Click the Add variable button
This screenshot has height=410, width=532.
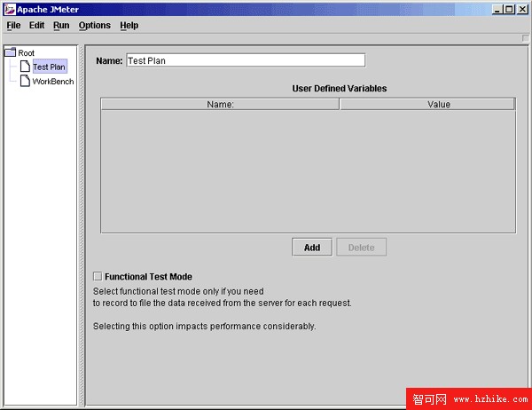(x=312, y=248)
